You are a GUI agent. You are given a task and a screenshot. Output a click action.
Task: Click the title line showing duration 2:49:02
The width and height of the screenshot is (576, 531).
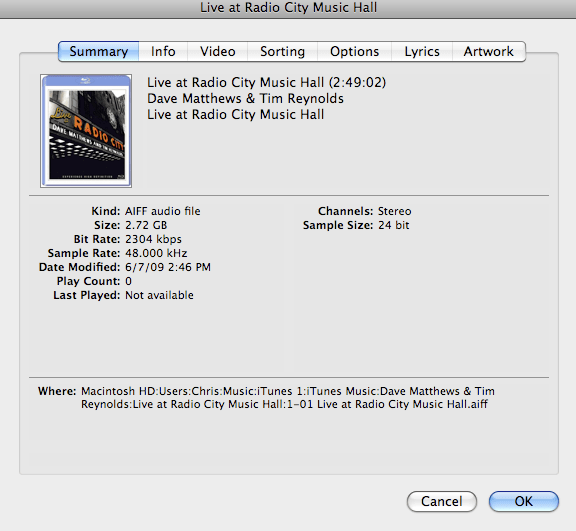tap(266, 83)
